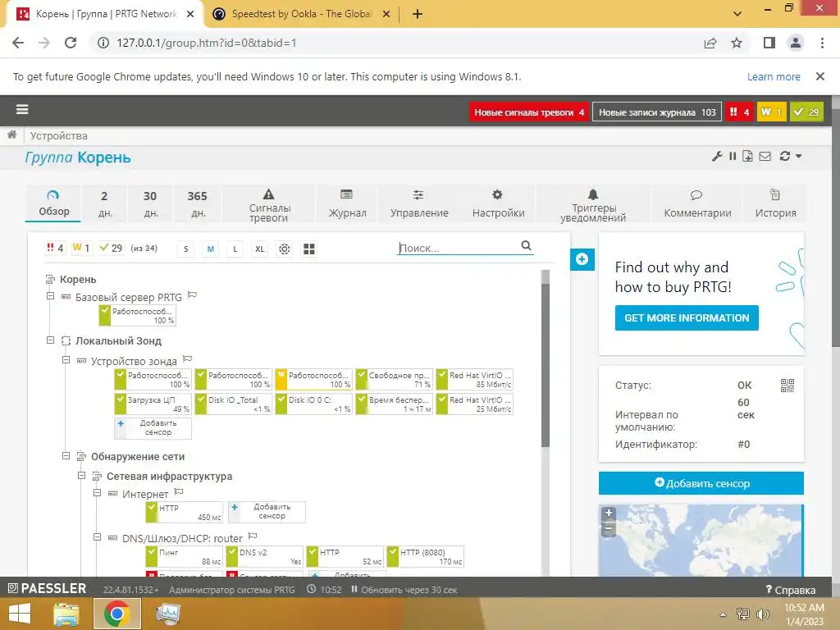Click GET MORE INFORMATION button

click(687, 317)
